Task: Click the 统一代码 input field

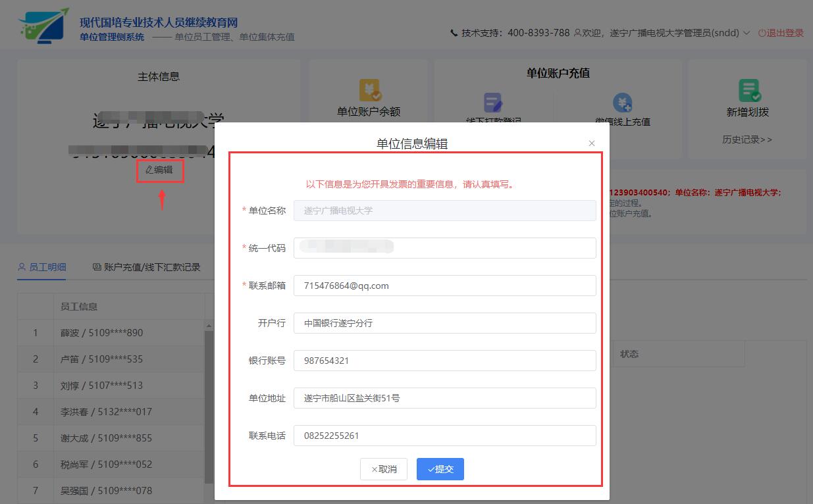Action: coord(445,248)
